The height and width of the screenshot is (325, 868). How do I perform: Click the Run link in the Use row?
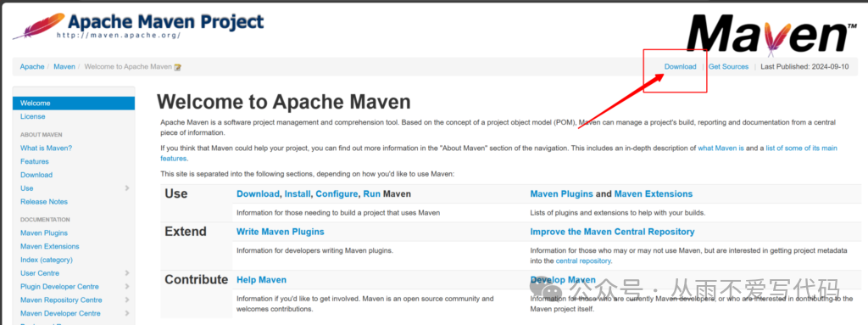(x=371, y=194)
